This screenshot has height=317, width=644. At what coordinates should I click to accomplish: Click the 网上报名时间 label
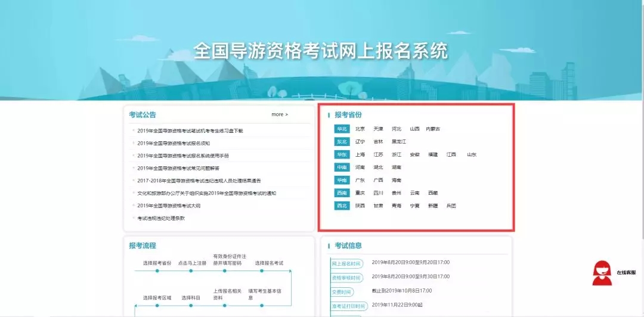pyautogui.click(x=346, y=264)
